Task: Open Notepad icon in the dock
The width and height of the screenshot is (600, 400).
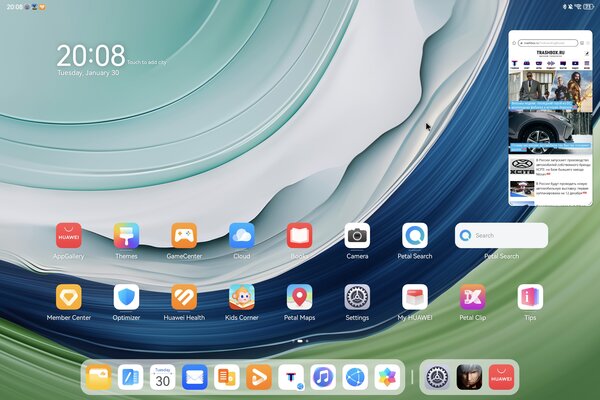Action: [130, 377]
